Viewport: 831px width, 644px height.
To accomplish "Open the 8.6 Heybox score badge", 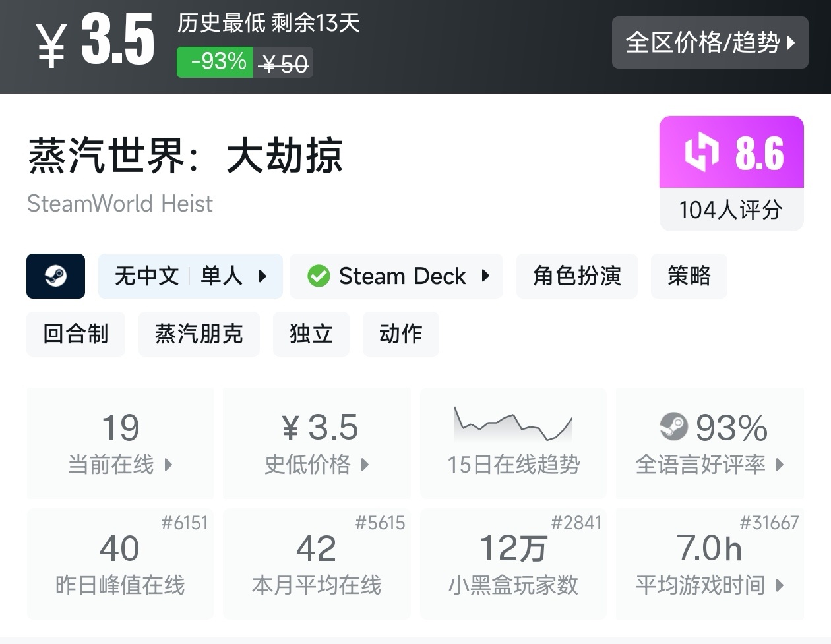I will [731, 152].
